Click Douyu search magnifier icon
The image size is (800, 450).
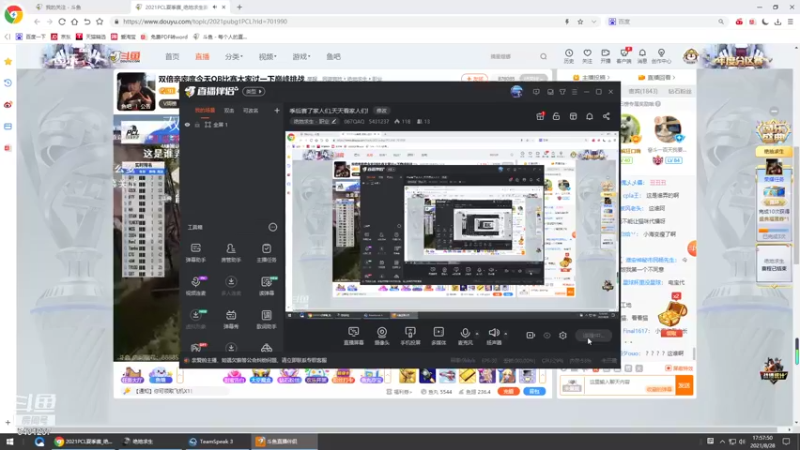543,57
